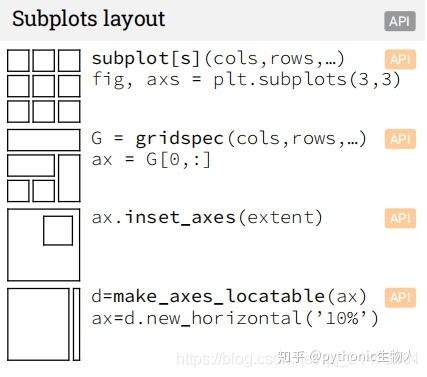Click the gray API badge in header
This screenshot has height=377, width=427.
click(x=400, y=21)
